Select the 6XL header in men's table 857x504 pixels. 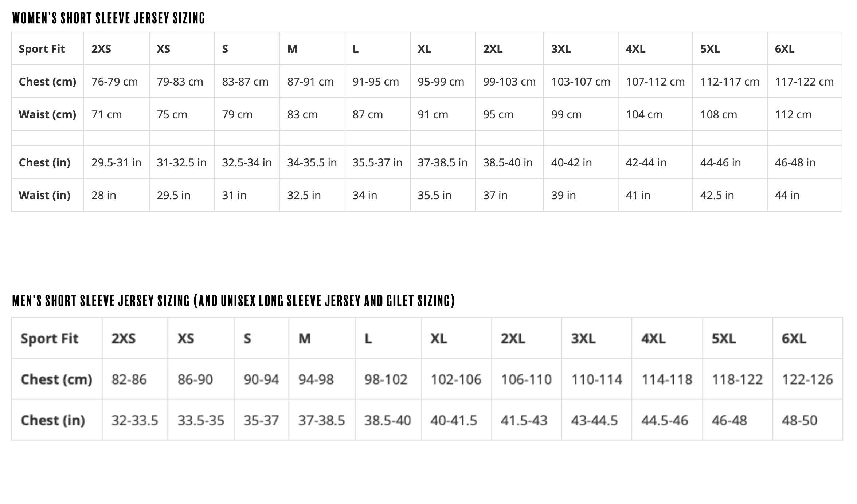tap(794, 339)
